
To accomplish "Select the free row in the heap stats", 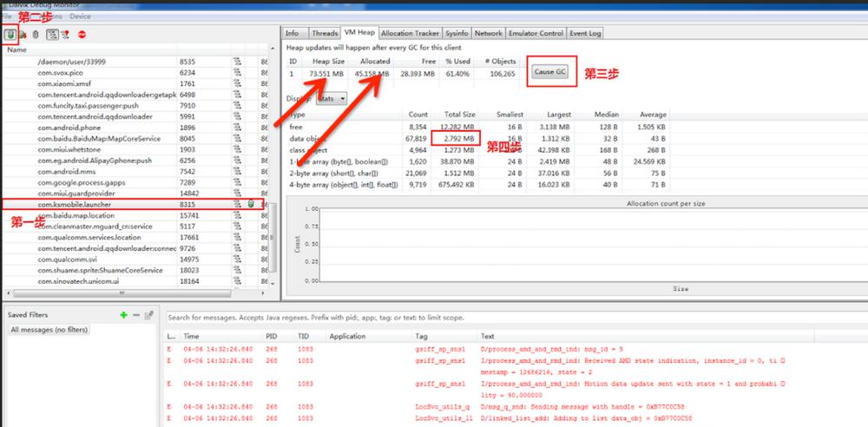I will [x=477, y=127].
